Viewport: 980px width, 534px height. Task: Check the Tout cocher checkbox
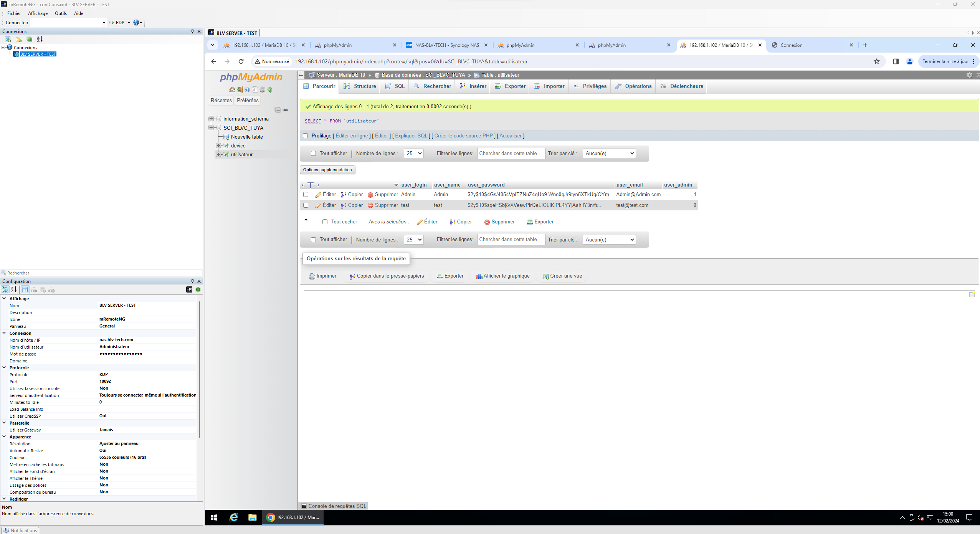tap(325, 222)
